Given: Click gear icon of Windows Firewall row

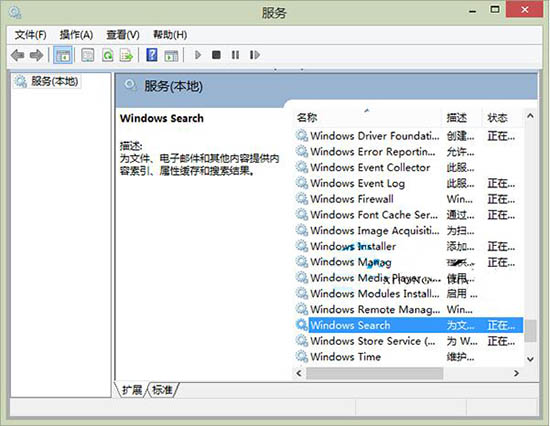Looking at the screenshot, I should [302, 199].
